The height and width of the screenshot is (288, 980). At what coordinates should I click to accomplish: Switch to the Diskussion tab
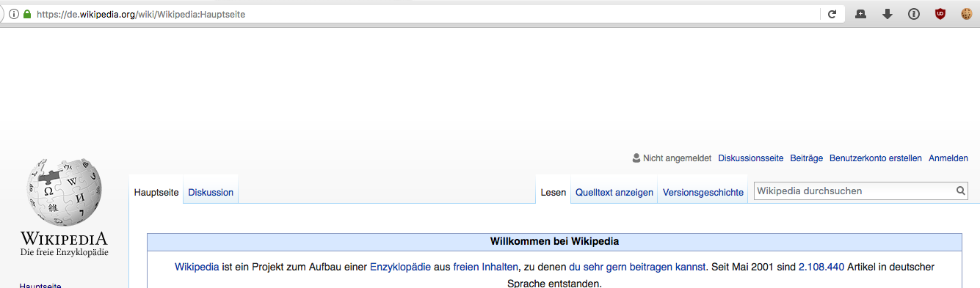coord(211,193)
